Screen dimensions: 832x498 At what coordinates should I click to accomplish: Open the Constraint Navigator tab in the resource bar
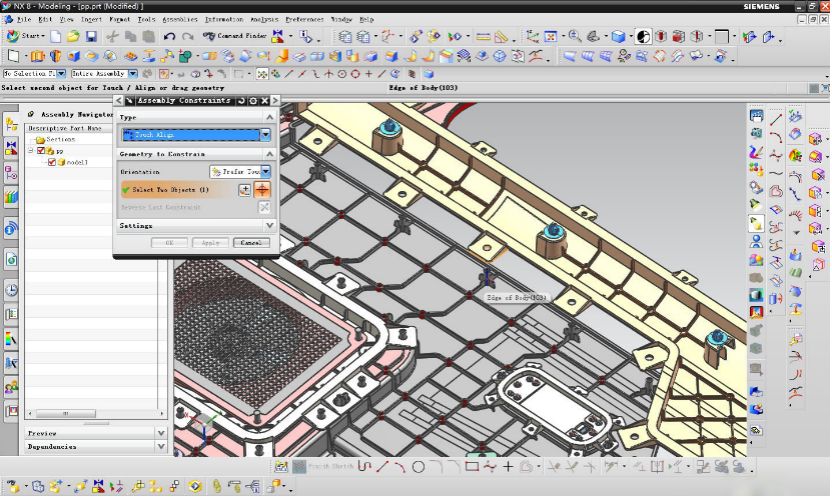[x=11, y=148]
